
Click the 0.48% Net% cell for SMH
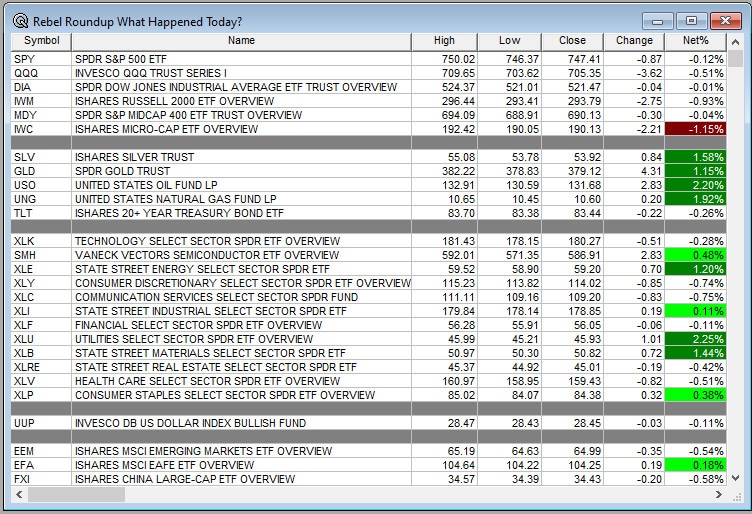click(x=695, y=255)
